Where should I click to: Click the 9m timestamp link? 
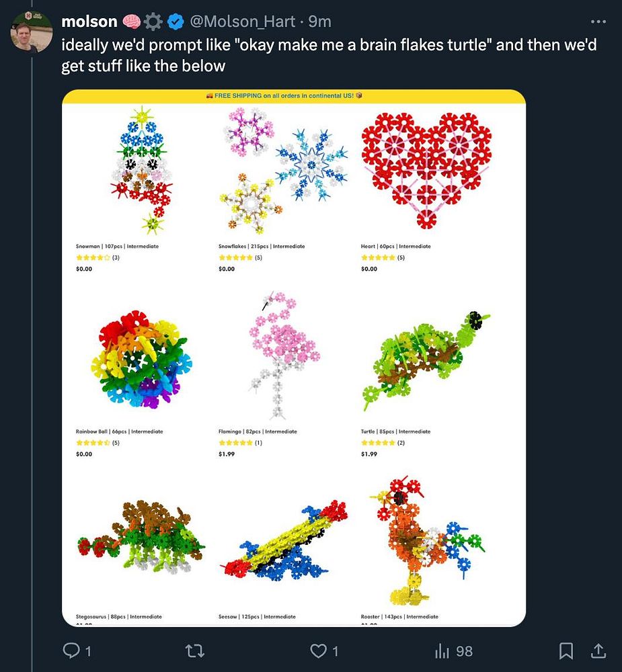pos(319,22)
